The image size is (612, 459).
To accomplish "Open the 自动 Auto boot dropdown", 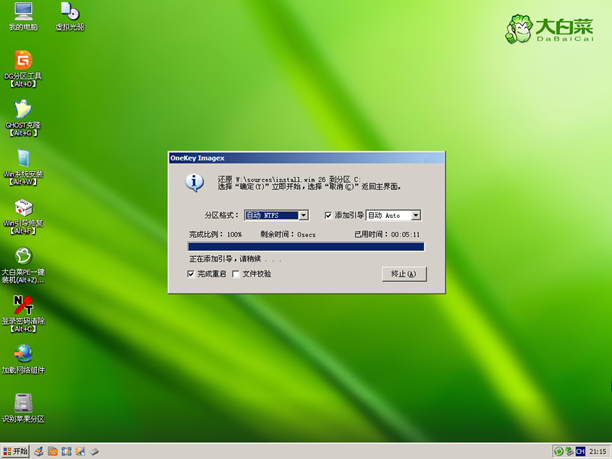I will coord(416,215).
